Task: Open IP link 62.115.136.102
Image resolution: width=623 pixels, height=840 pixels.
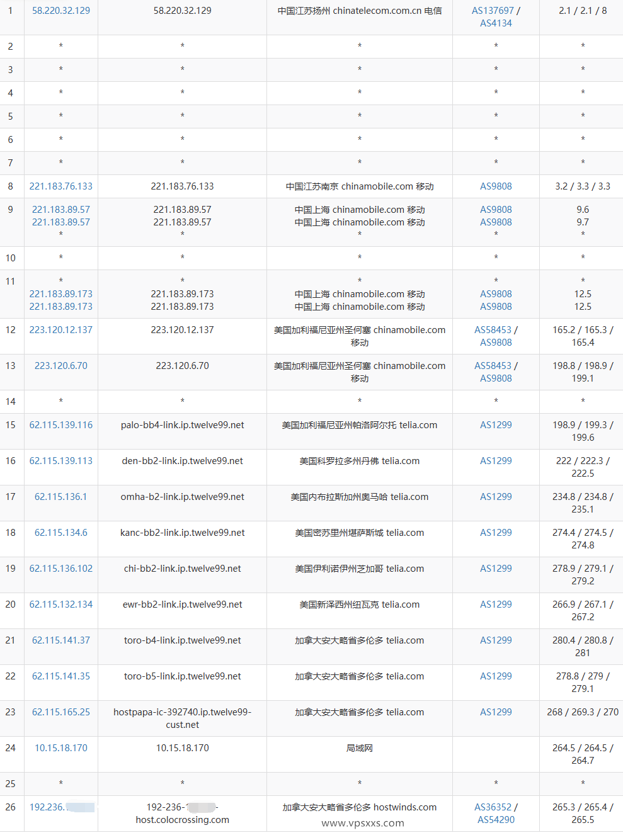Action: point(61,569)
